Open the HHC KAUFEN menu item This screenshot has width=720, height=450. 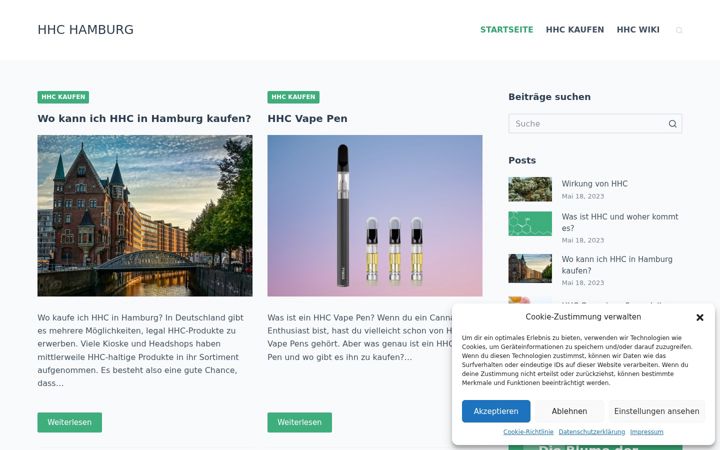(x=574, y=30)
